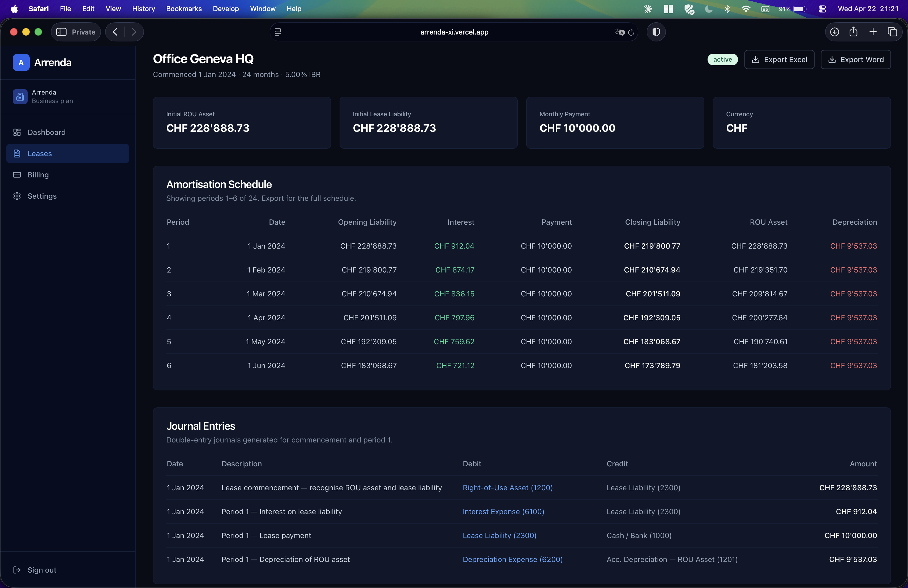Viewport: 908px width, 588px height.
Task: Toggle Focus mode in the menu bar
Action: tap(708, 9)
